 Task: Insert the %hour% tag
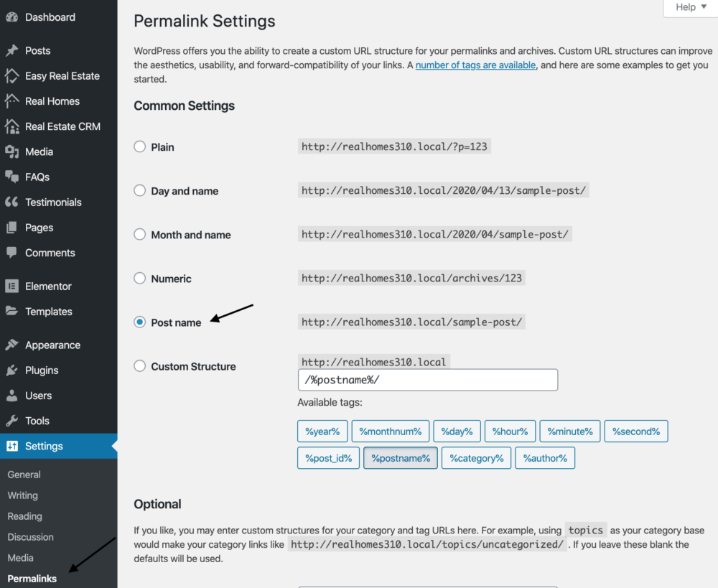(510, 431)
